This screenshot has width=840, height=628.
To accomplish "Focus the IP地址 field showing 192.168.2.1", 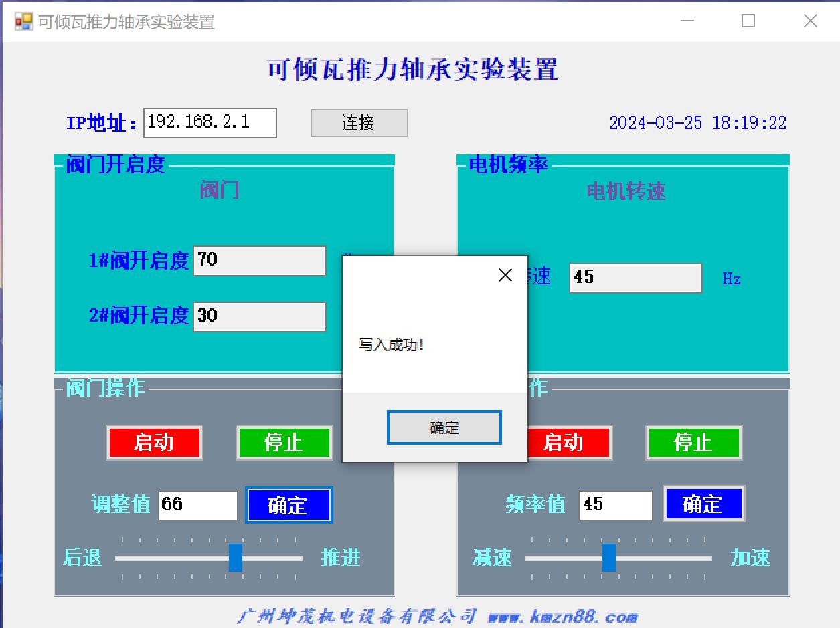I will tap(209, 122).
